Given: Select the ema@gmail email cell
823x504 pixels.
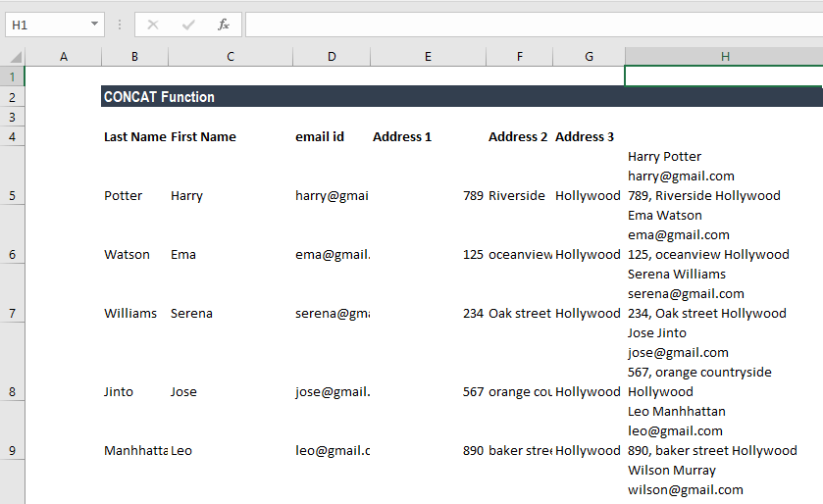Looking at the screenshot, I should pyautogui.click(x=332, y=235).
